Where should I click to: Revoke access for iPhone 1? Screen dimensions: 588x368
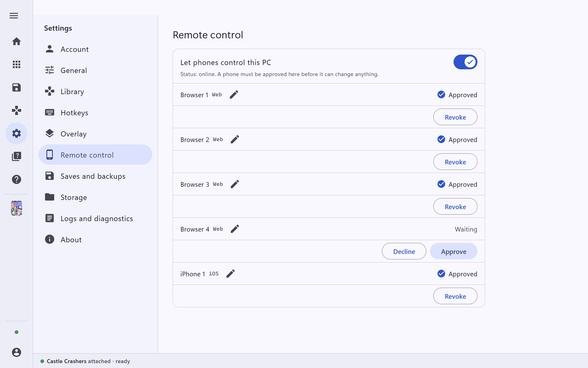click(455, 296)
